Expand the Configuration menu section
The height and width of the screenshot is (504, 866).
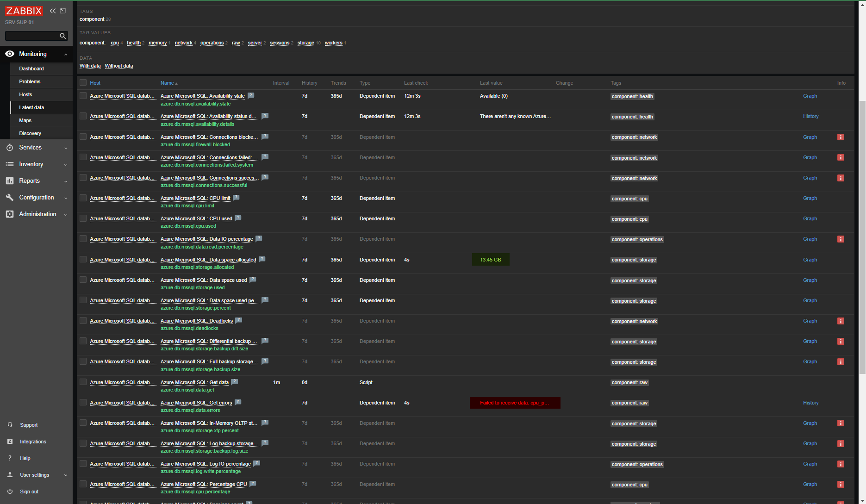tap(66, 198)
